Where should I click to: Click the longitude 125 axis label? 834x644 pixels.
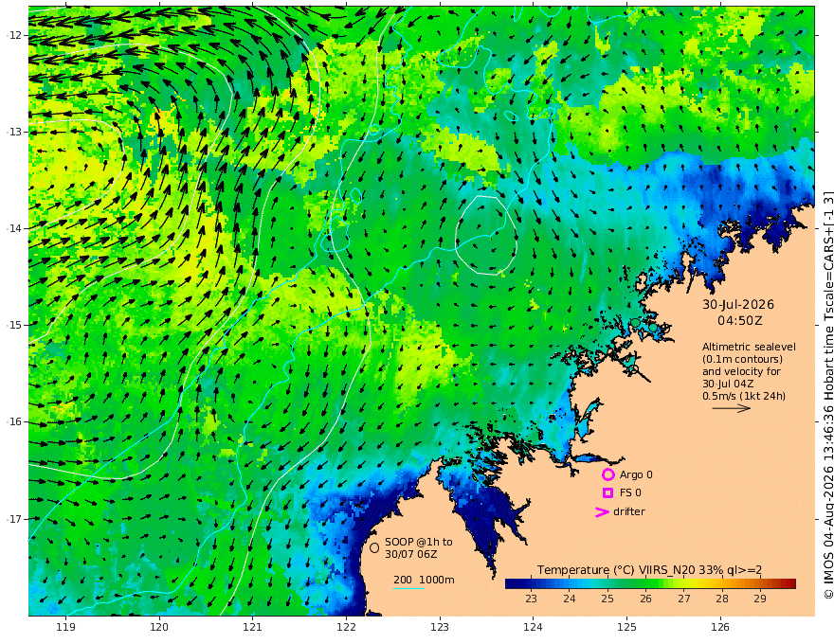click(626, 627)
